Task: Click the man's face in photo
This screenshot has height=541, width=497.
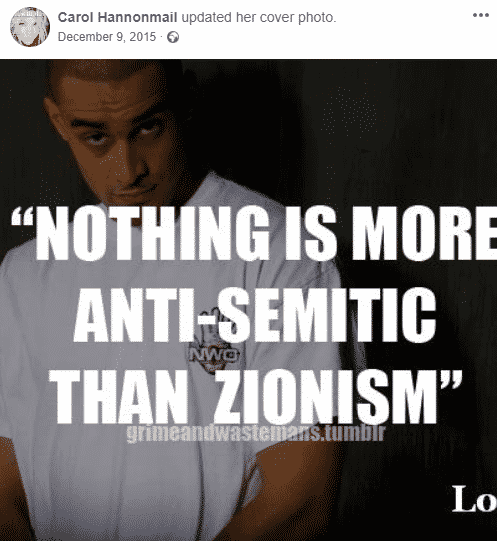Action: pyautogui.click(x=119, y=138)
